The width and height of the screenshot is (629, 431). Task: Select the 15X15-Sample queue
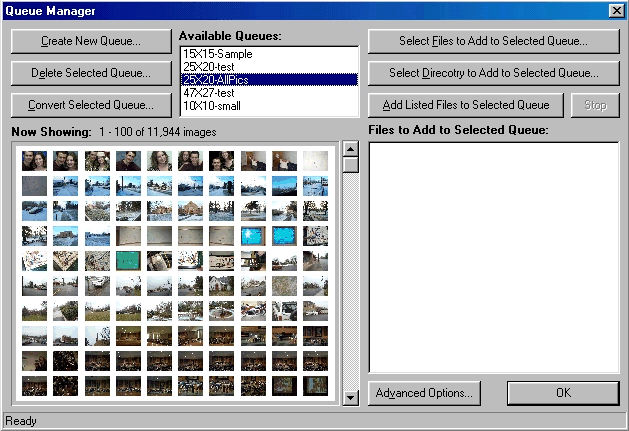click(268, 53)
